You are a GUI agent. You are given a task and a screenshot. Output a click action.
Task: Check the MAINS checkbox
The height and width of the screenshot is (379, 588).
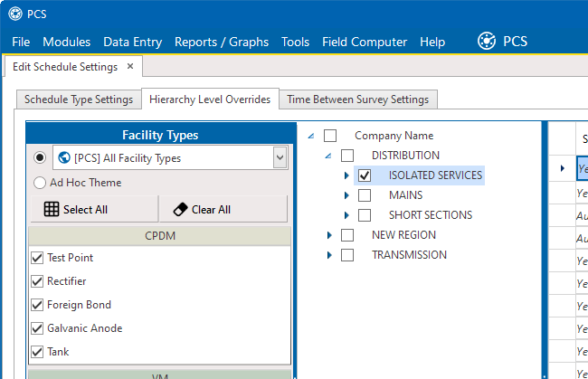[365, 195]
